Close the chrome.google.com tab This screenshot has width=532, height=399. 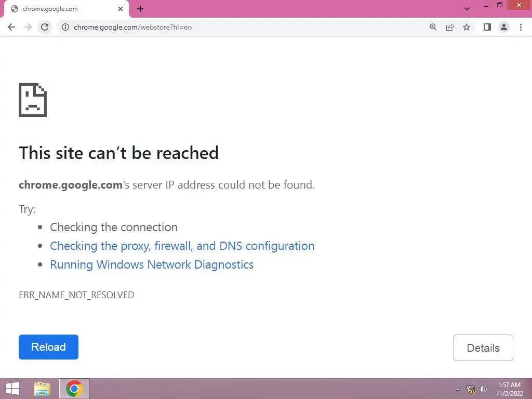pyautogui.click(x=121, y=9)
